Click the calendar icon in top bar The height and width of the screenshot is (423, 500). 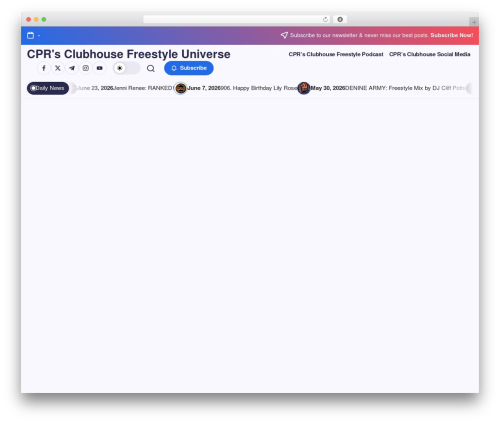pos(30,35)
